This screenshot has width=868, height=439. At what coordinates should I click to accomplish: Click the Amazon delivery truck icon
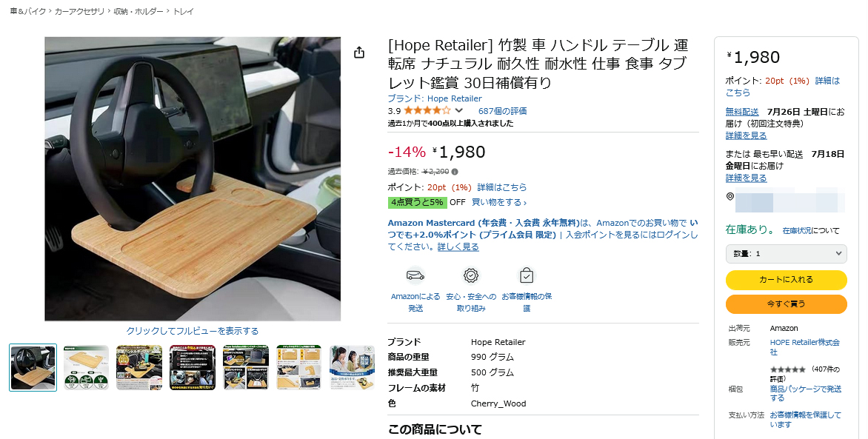[415, 275]
